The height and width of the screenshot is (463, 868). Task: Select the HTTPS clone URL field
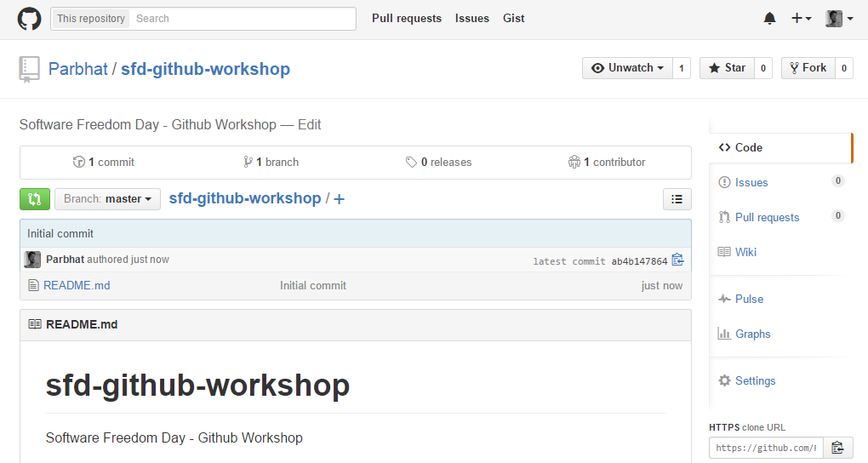click(766, 448)
